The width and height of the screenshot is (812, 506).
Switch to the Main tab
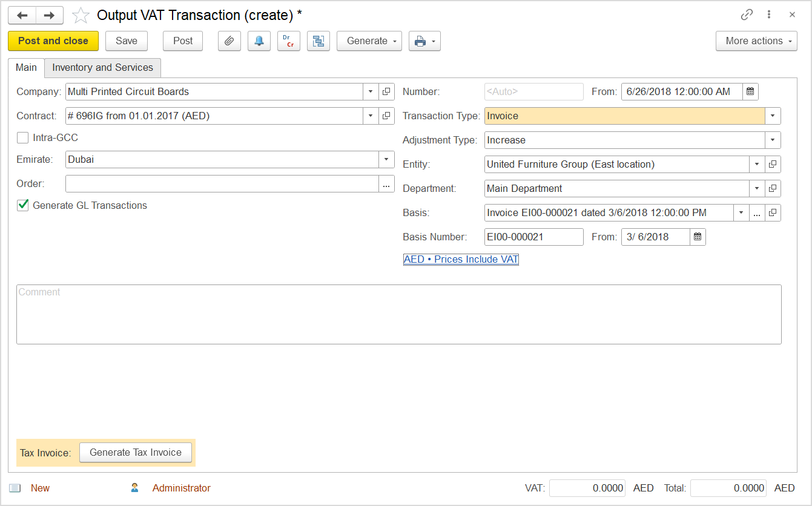coord(26,68)
